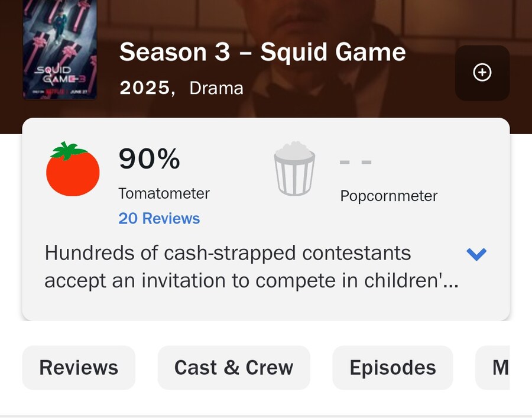Click the Drama genre label
Screen dimensions: 532x418
[x=216, y=88]
